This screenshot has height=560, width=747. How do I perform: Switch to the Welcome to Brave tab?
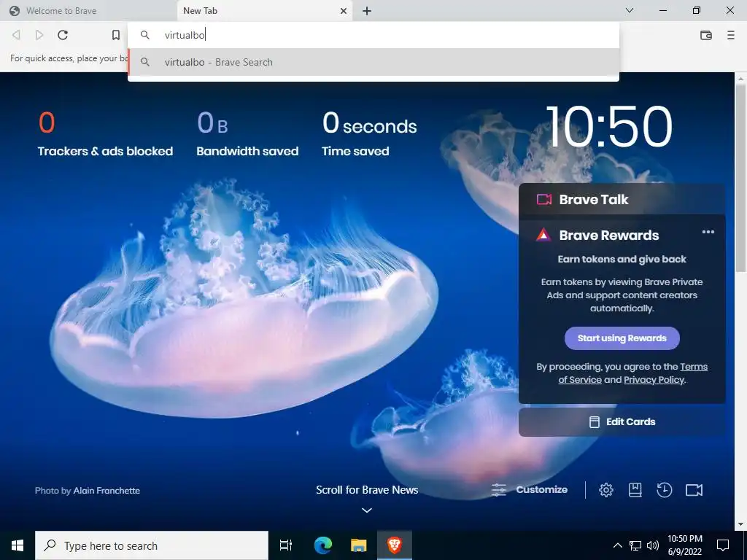coord(88,10)
